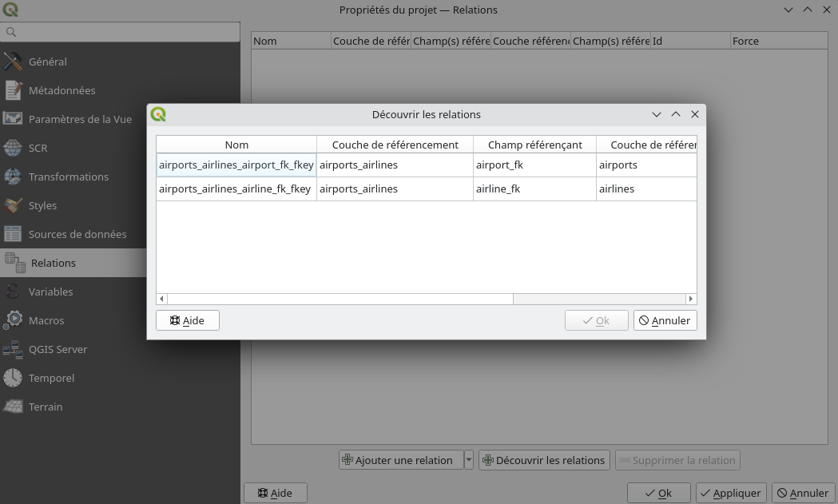This screenshot has width=838, height=504.
Task: Click QGIS logo in the project properties window
Action: pyautogui.click(x=10, y=10)
